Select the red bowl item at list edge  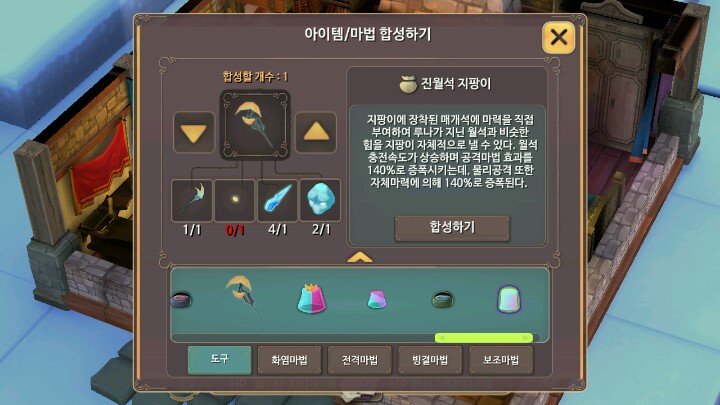[x=181, y=300]
